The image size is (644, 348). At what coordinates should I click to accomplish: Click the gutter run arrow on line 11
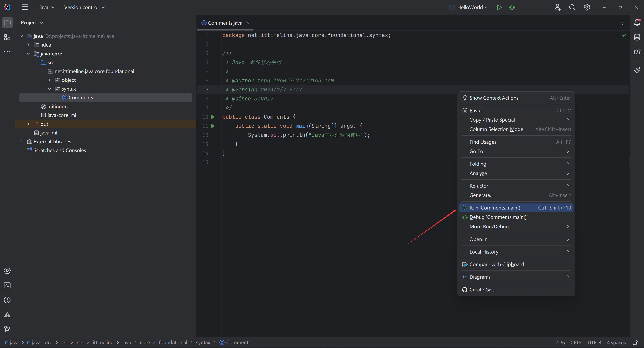(213, 126)
